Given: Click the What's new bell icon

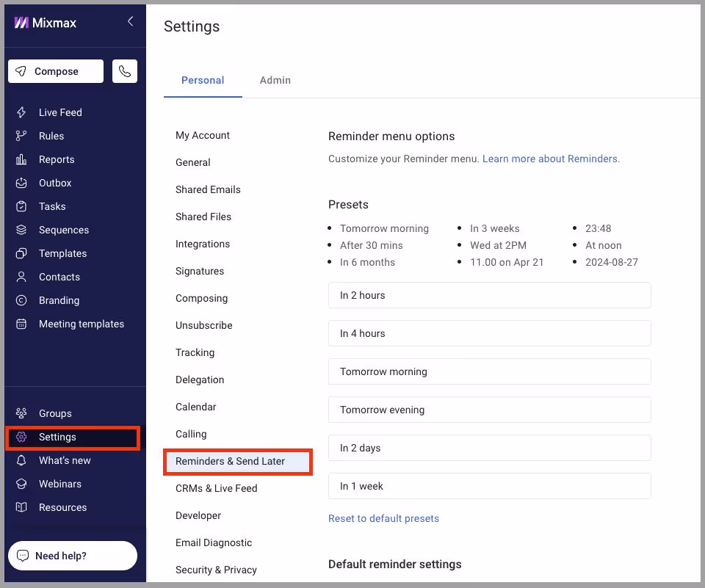Looking at the screenshot, I should pos(21,460).
